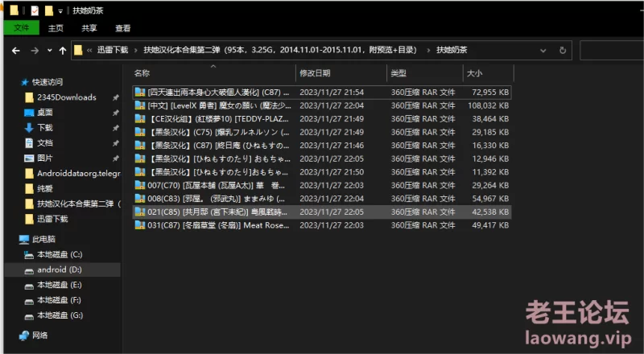644x354 pixels.
Task: Go up one folder level arrow
Action: 63,51
